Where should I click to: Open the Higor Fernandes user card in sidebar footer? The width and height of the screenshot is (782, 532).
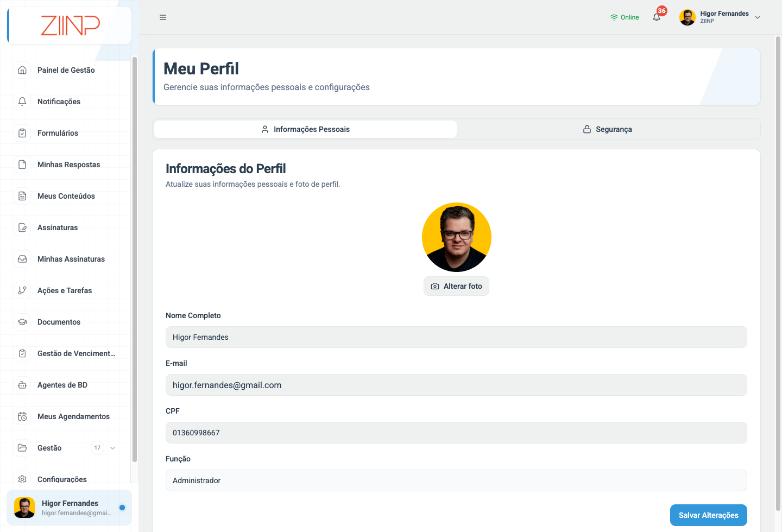pyautogui.click(x=69, y=508)
